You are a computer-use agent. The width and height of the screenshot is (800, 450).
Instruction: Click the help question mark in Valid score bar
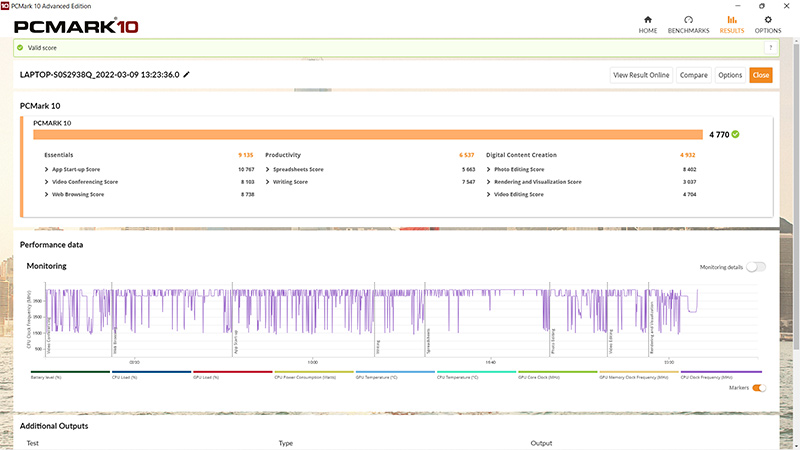coord(770,47)
